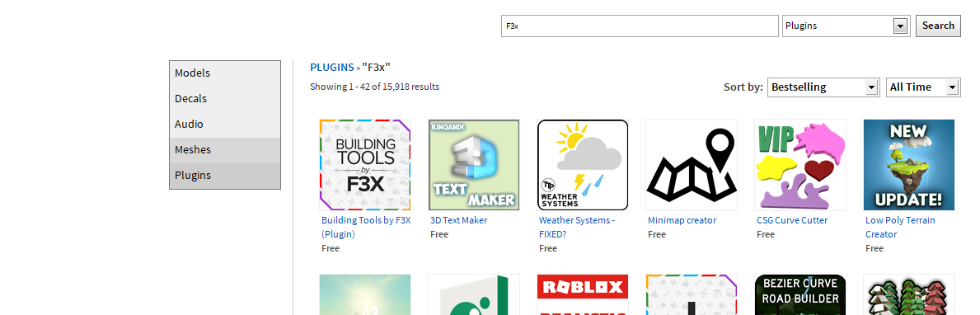The image size is (980, 315).
Task: Click the "F3x" search term in breadcrumb
Action: (x=376, y=68)
